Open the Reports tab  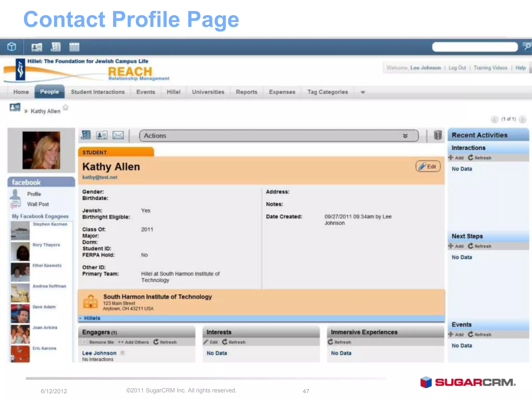(247, 92)
